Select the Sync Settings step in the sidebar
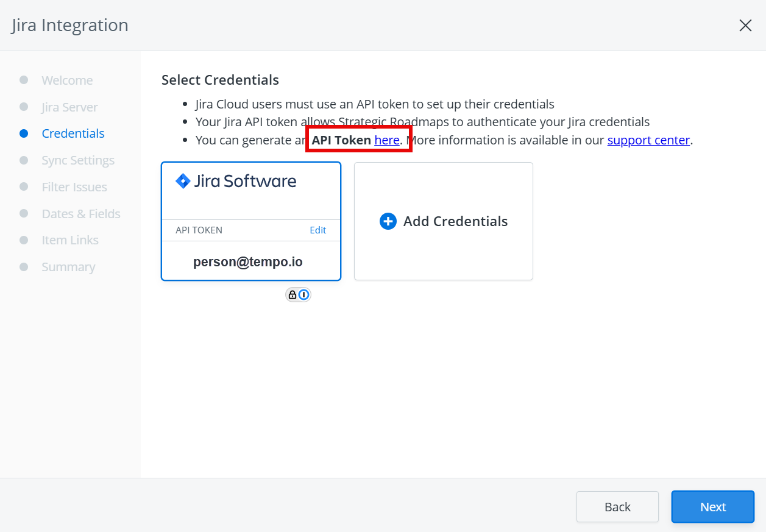The height and width of the screenshot is (532, 766). [x=77, y=160]
